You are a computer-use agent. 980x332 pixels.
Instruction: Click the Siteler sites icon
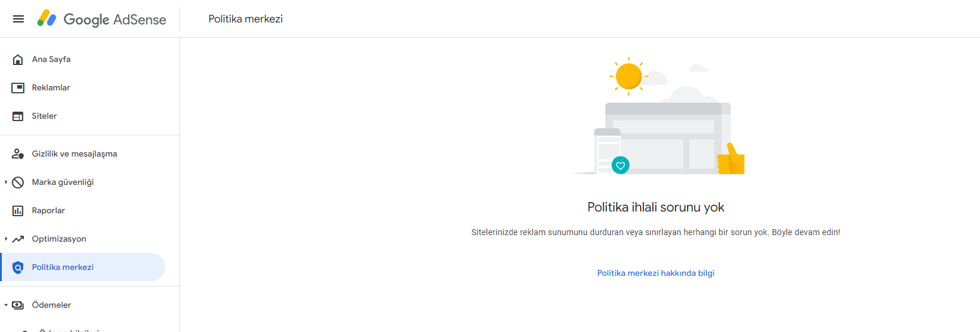click(x=18, y=116)
